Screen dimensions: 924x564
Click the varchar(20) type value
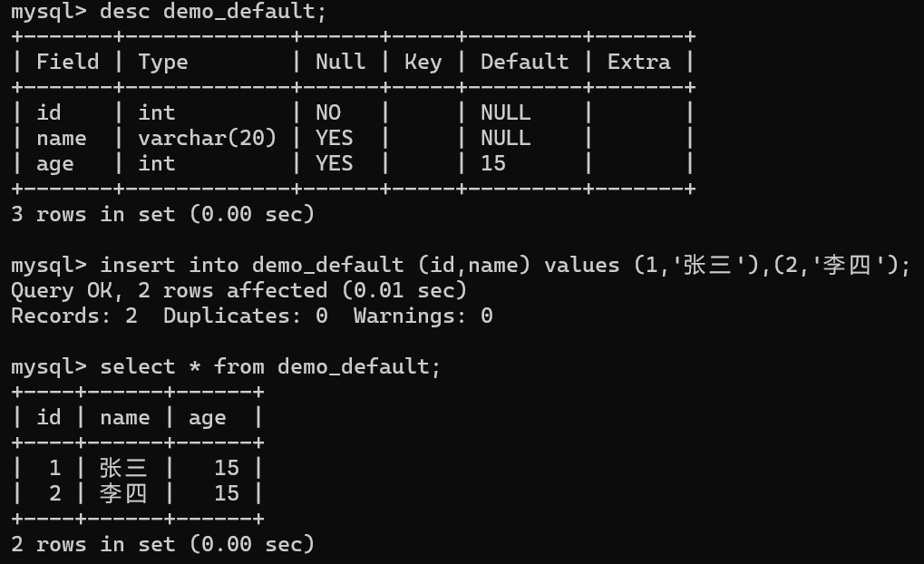point(208,138)
